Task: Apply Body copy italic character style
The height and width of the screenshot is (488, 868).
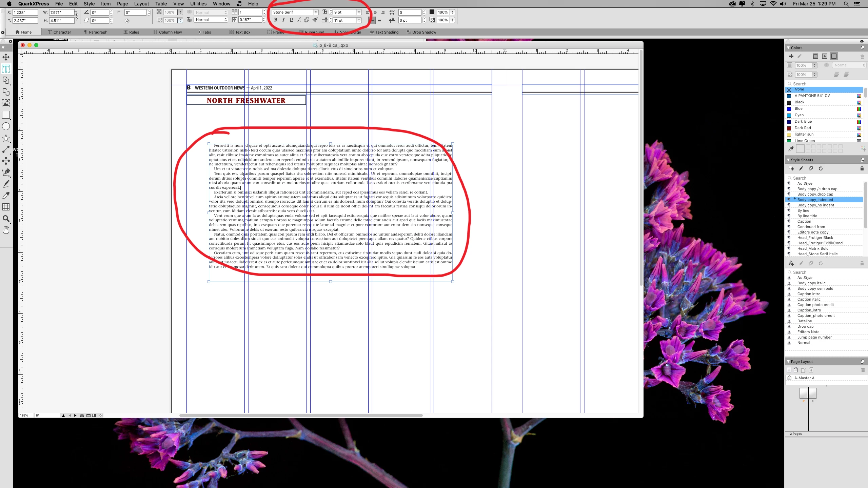Action: 811,283
